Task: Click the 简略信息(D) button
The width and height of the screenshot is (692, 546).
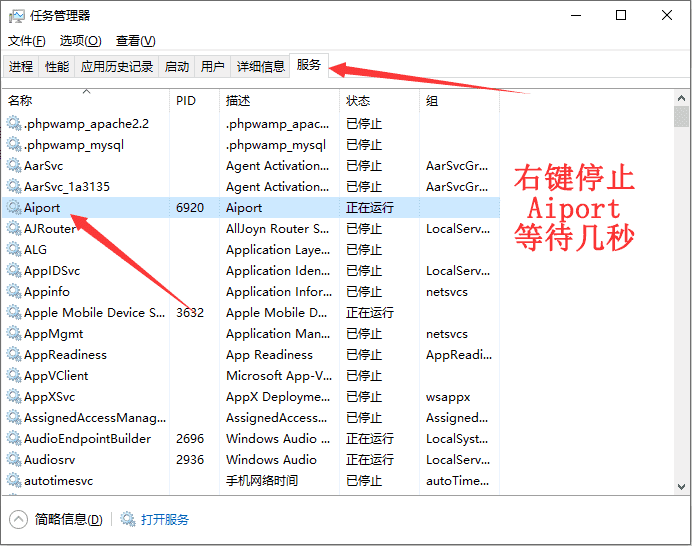Action: [68, 520]
